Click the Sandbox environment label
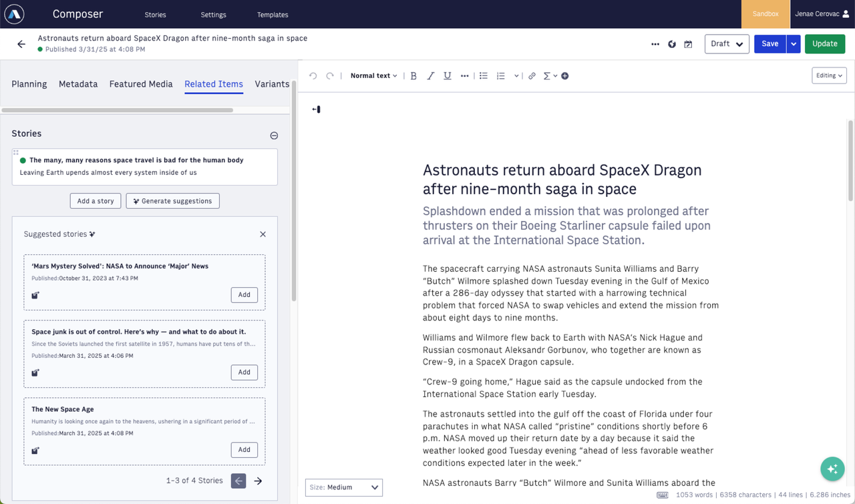This screenshot has height=504, width=855. (765, 14)
